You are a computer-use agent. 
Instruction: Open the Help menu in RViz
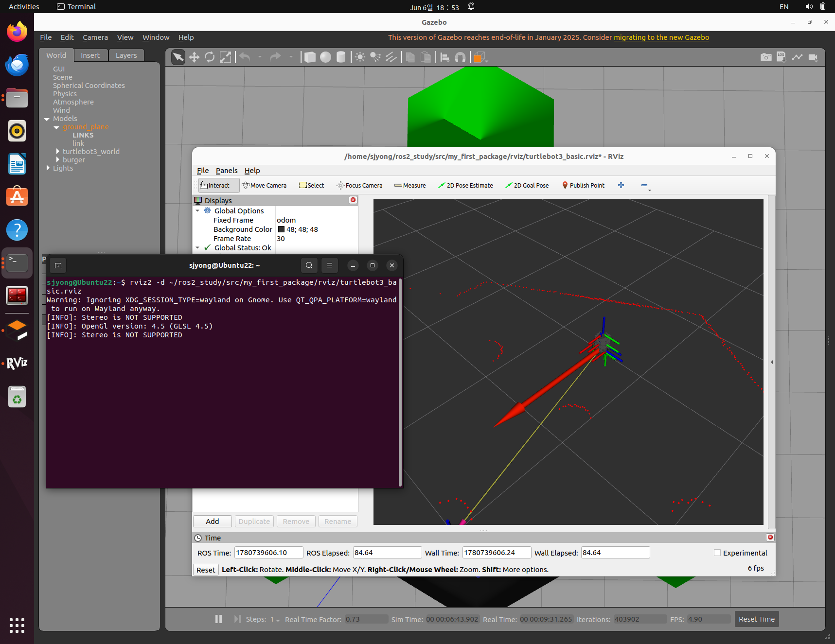click(252, 171)
